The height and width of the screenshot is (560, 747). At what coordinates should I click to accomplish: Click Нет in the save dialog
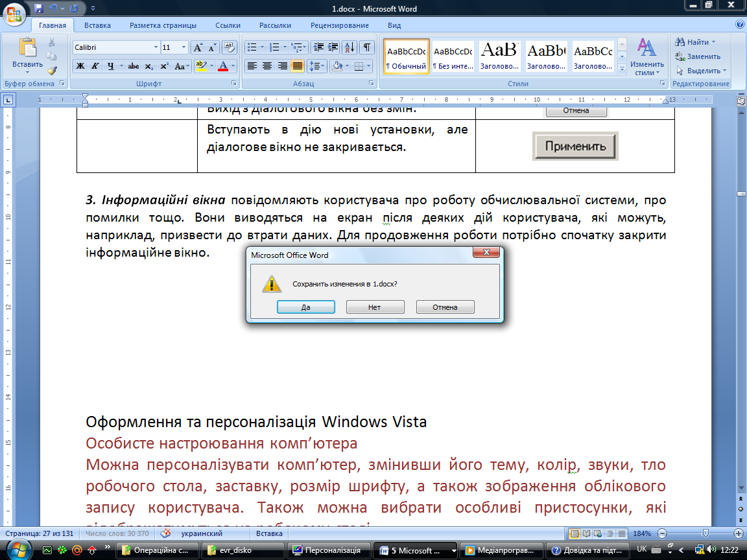pyautogui.click(x=375, y=307)
